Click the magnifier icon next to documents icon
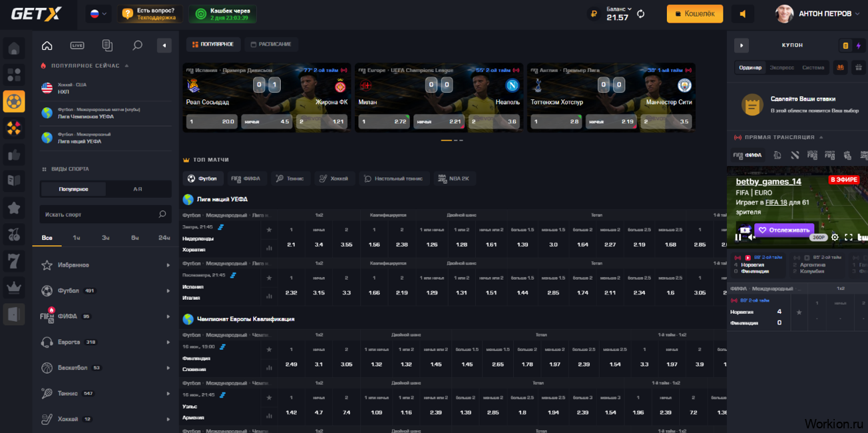Image resolution: width=868 pixels, height=433 pixels. [137, 45]
